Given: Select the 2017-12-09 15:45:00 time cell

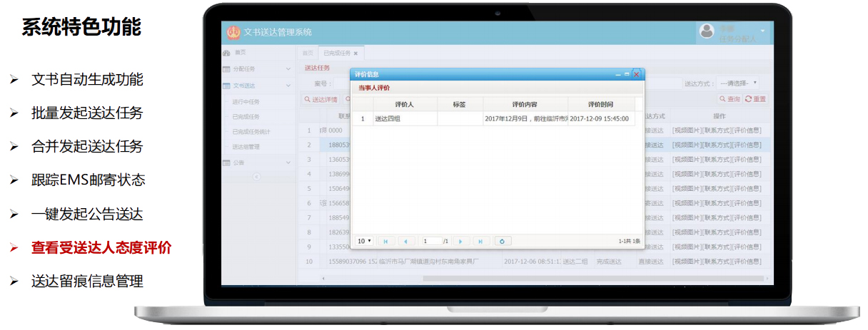Looking at the screenshot, I should tap(600, 118).
